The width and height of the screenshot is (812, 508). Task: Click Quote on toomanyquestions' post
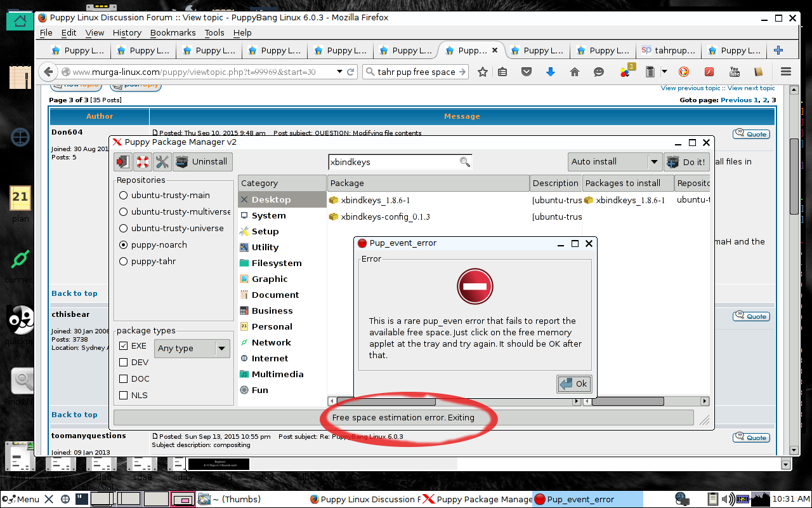click(x=752, y=438)
